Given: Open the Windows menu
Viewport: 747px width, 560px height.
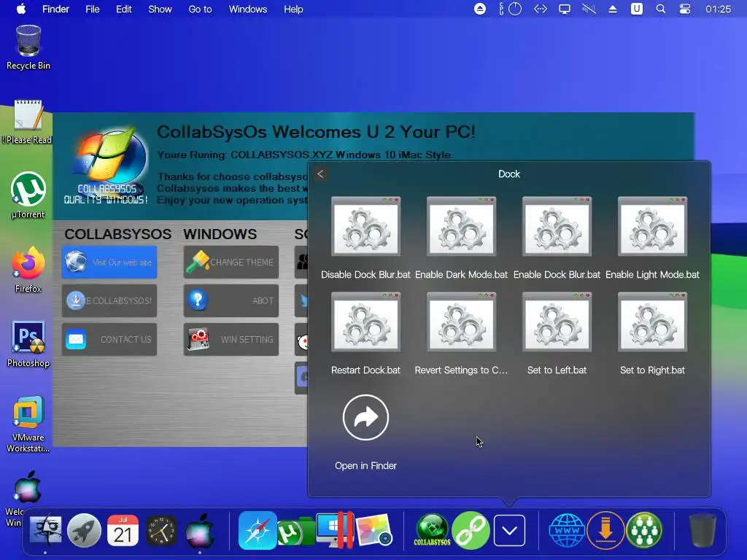Looking at the screenshot, I should click(x=248, y=9).
